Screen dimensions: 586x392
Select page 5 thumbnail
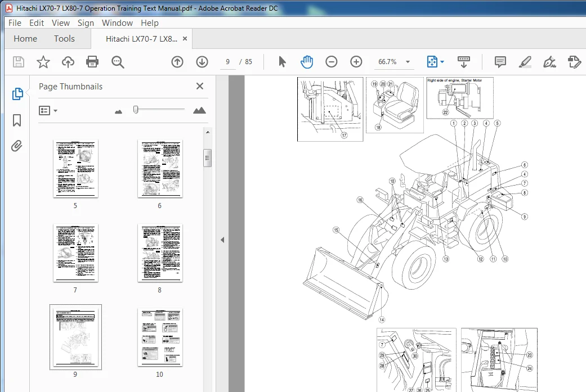pos(75,168)
